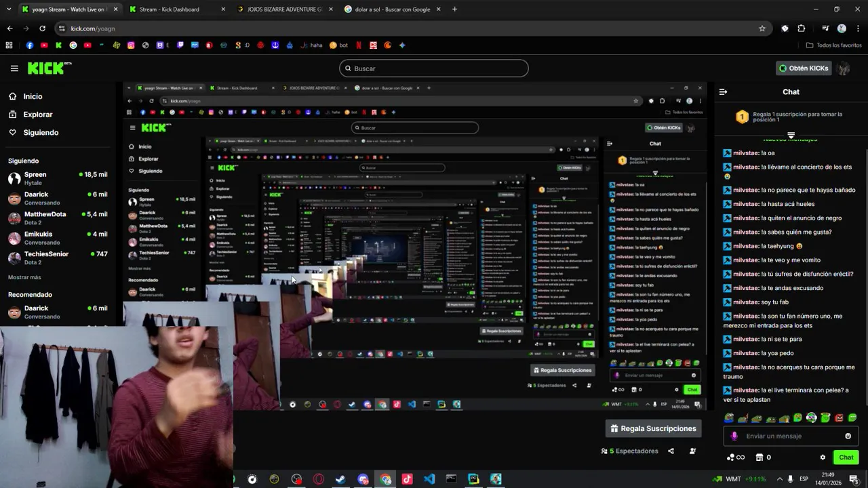
Task: Open Chrome extensions puzzle icon
Action: coord(802,28)
